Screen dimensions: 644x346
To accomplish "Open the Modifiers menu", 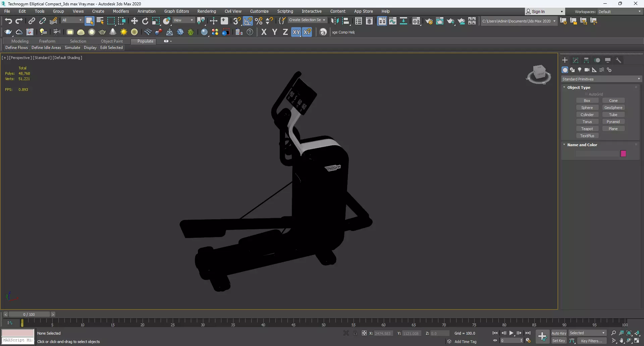I will 121,11.
